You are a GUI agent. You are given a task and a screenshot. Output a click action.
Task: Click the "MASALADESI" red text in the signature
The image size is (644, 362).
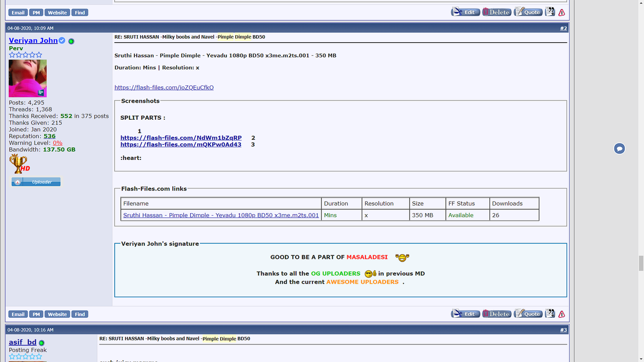click(367, 257)
